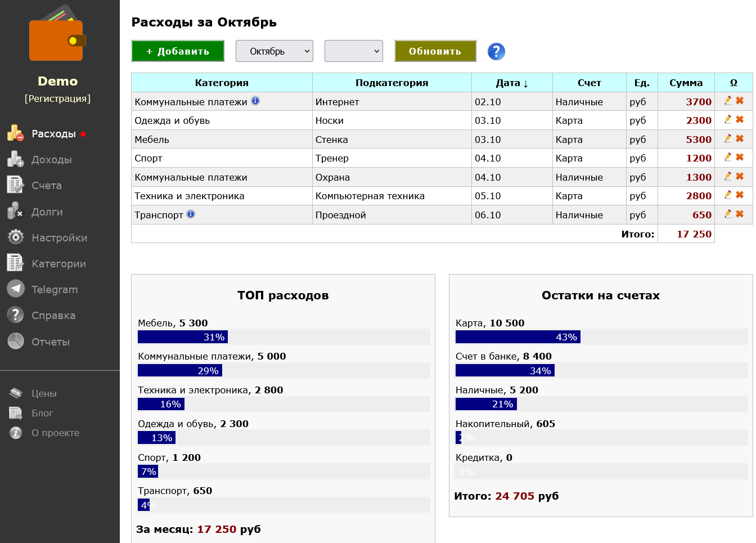Click info icon next to Транспорт
This screenshot has height=543, width=756.
[191, 214]
